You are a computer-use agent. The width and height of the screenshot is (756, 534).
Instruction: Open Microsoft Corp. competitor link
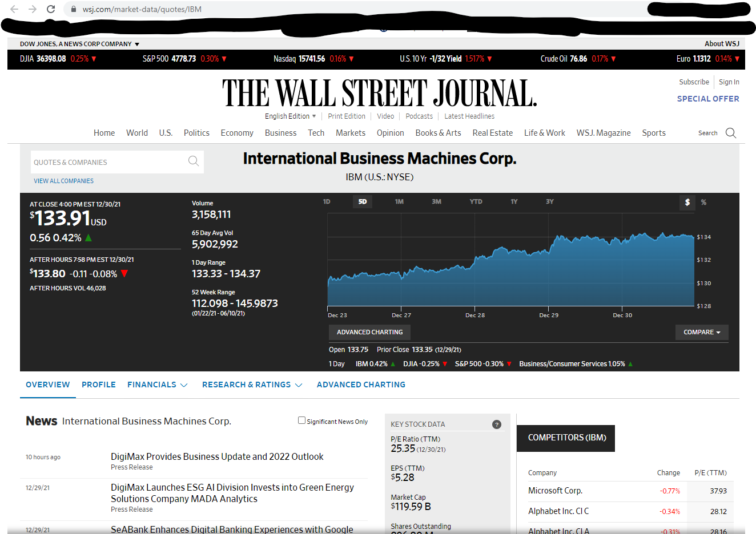[x=556, y=491]
